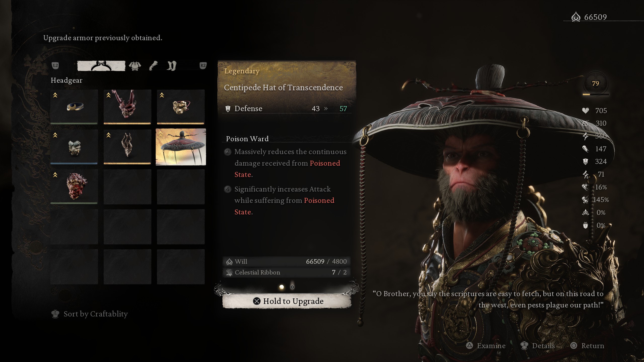
Task: Open the Arm guards category icon
Action: [x=153, y=66]
